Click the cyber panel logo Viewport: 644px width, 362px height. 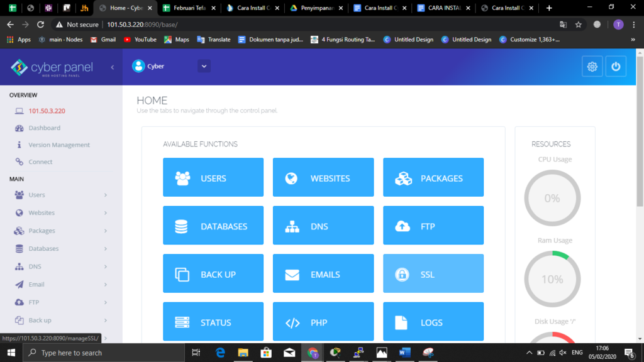[x=52, y=68]
